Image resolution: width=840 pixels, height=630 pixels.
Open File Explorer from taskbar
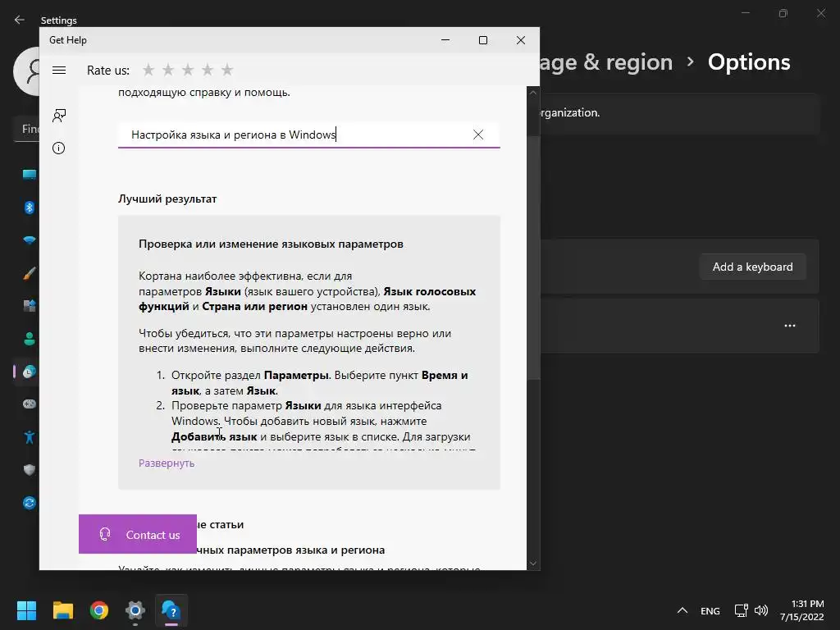pos(62,610)
